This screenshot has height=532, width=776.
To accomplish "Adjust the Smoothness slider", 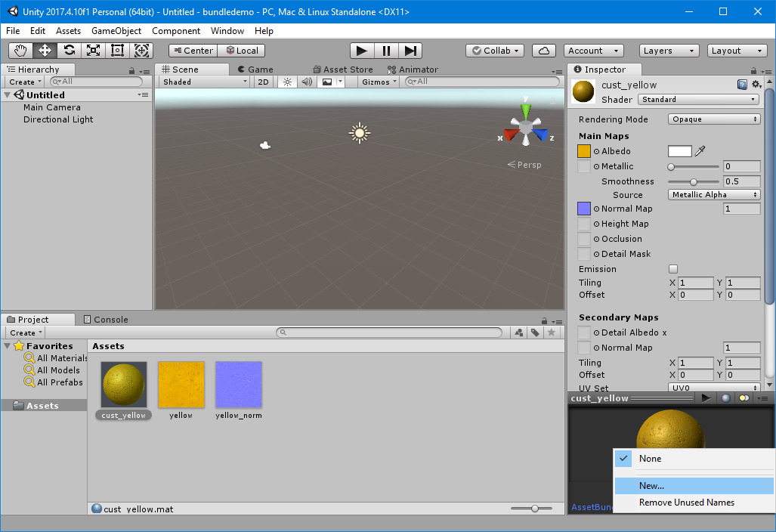I will point(694,181).
